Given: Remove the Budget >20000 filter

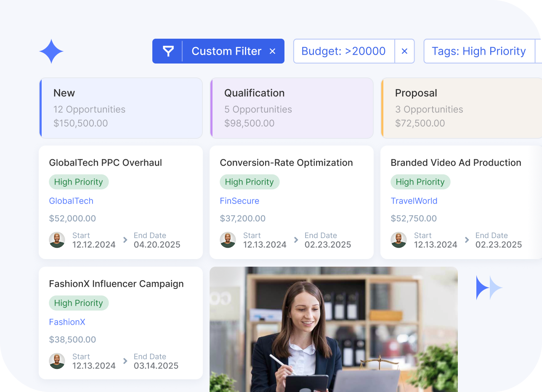Looking at the screenshot, I should point(404,51).
